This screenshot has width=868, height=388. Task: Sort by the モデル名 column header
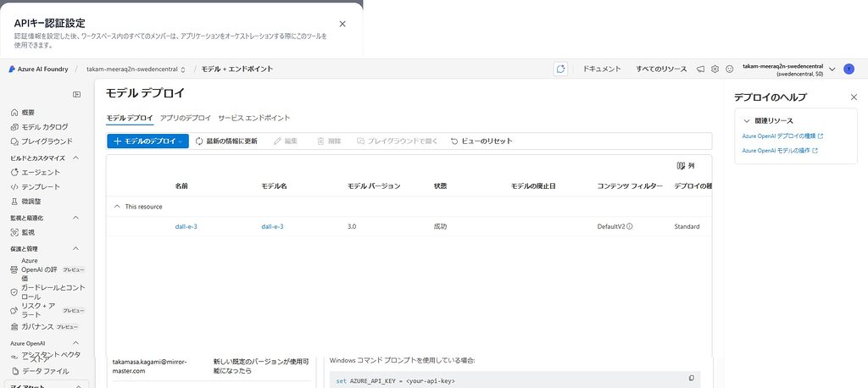(274, 186)
